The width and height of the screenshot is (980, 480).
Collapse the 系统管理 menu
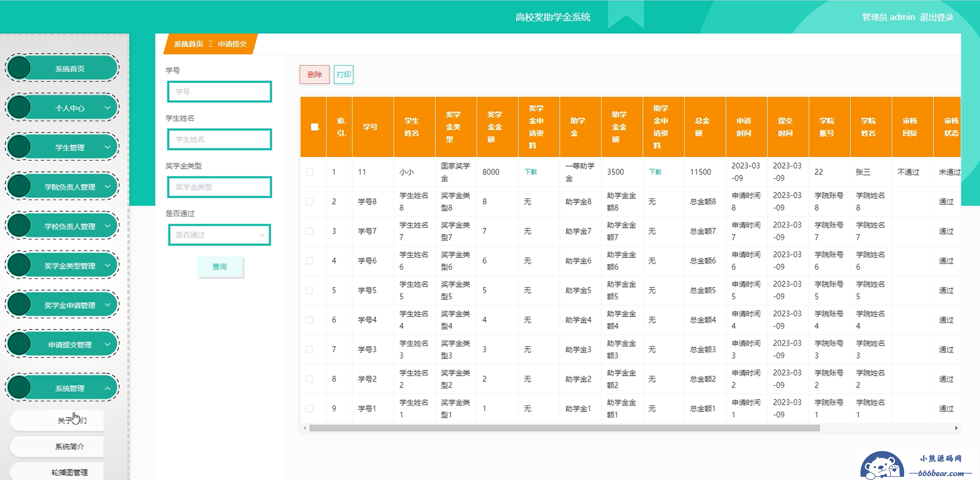tap(62, 388)
